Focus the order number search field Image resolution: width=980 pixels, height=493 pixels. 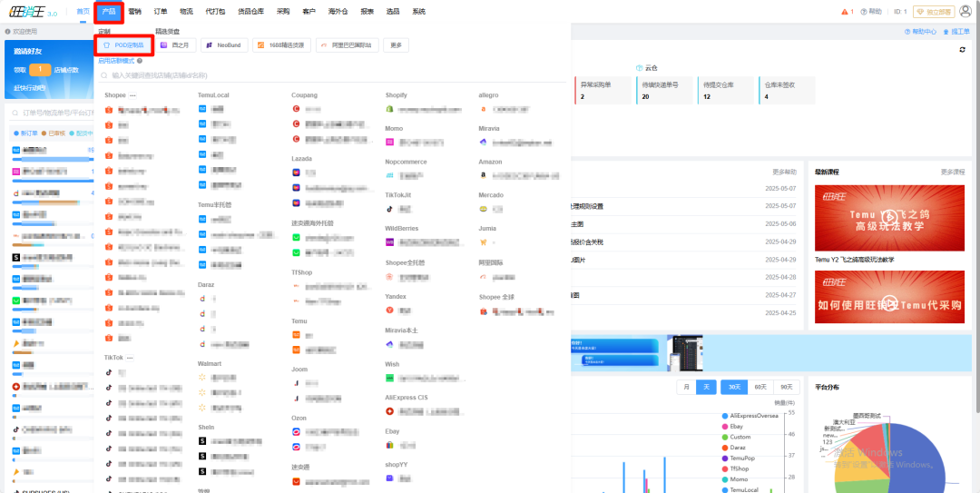(x=54, y=113)
